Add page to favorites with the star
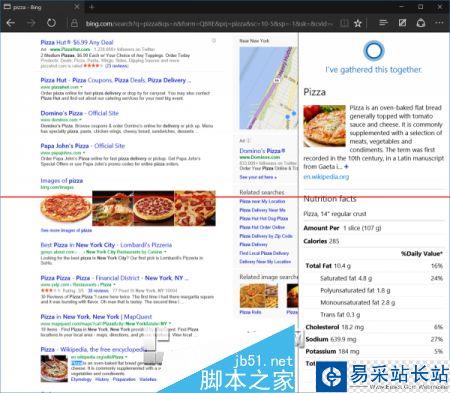 coord(358,23)
